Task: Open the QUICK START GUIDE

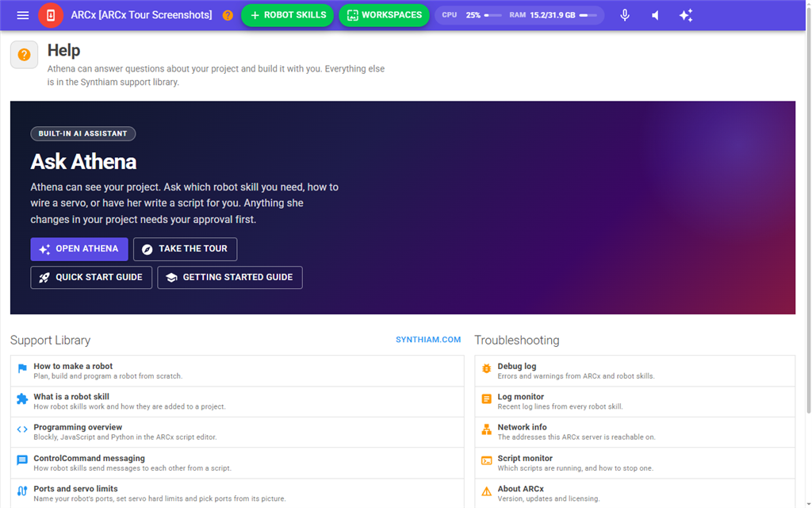Action: (91, 277)
